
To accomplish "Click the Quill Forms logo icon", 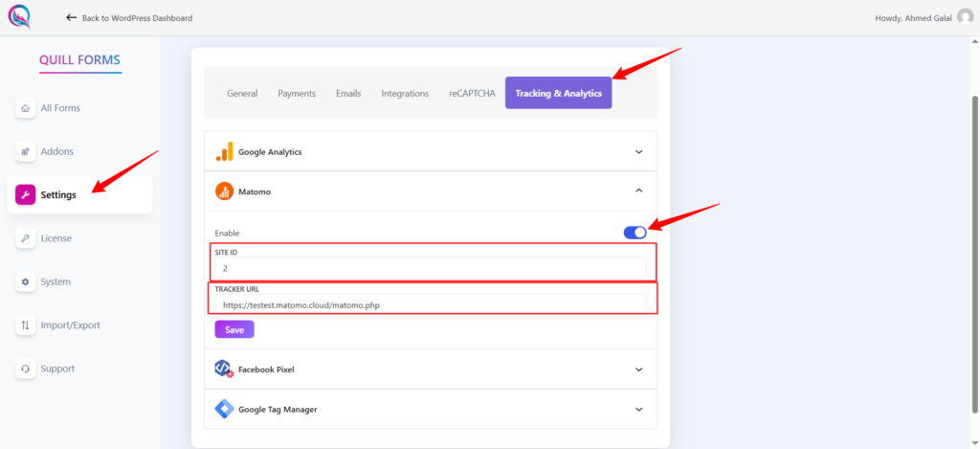I will click(19, 17).
